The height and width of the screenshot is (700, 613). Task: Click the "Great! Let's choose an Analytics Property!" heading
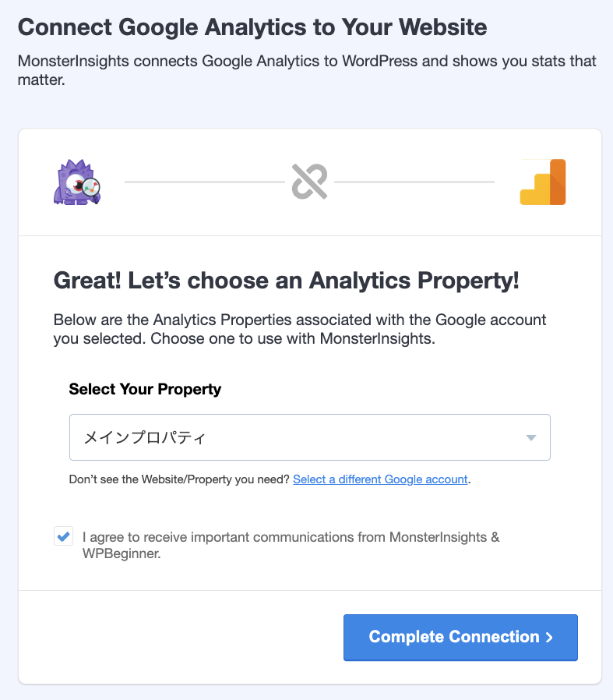click(x=286, y=281)
